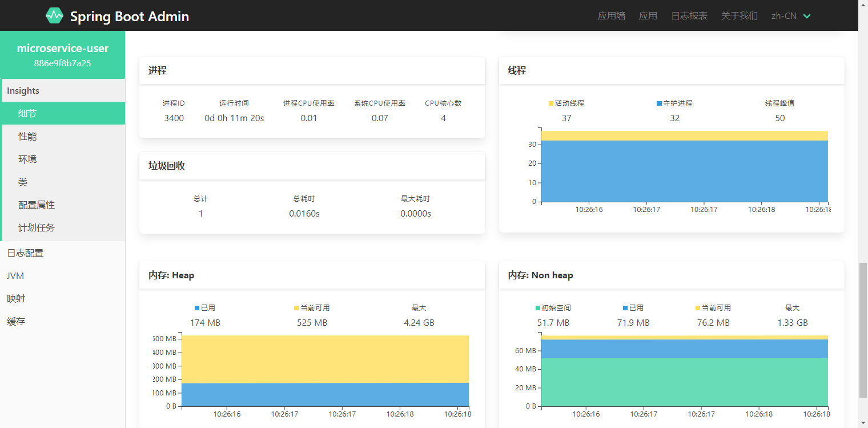Image resolution: width=868 pixels, height=428 pixels.
Task: Click the uptime value 0d 0h 11m 20s
Action: click(234, 118)
